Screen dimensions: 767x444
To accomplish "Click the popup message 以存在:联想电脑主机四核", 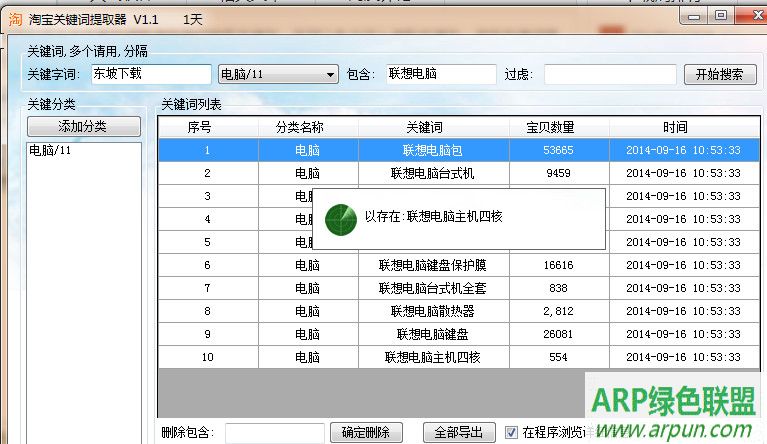I will click(x=433, y=216).
